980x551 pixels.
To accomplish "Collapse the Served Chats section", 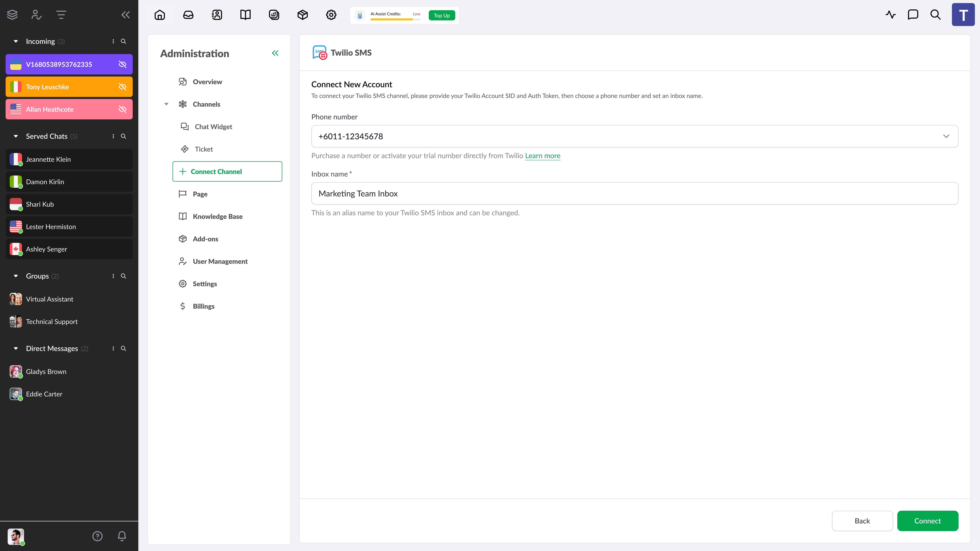I will point(16,136).
